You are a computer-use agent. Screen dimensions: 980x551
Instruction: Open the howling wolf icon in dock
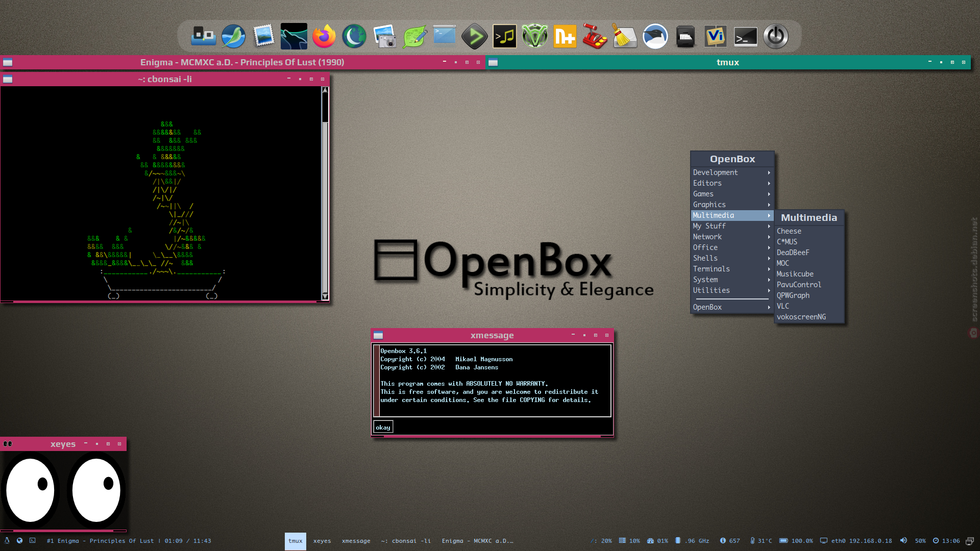pyautogui.click(x=293, y=37)
